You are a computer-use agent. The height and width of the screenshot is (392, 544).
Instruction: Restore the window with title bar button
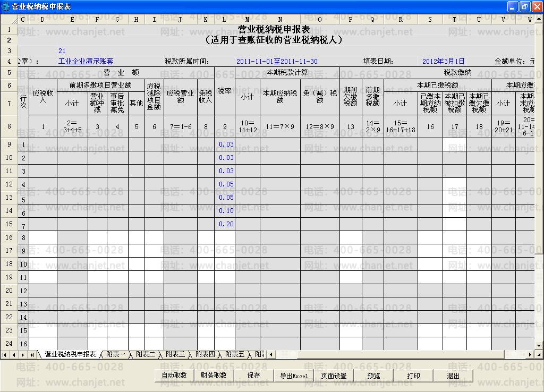[525, 6]
